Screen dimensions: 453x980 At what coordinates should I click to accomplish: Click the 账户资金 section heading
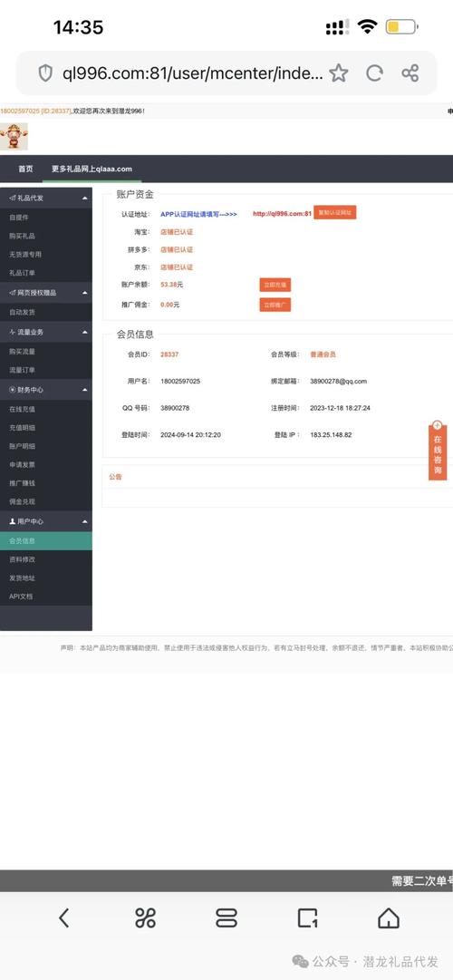tap(135, 194)
